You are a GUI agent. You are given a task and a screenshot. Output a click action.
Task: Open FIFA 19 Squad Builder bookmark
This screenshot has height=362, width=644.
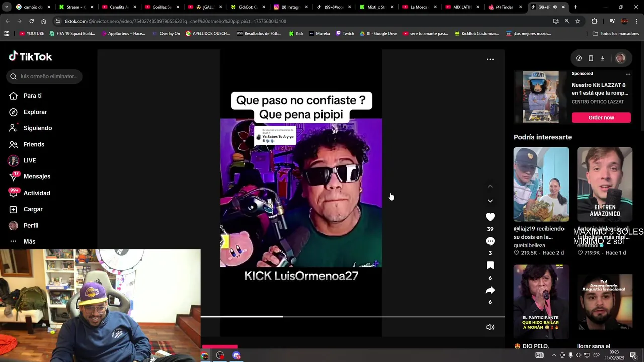point(71,34)
